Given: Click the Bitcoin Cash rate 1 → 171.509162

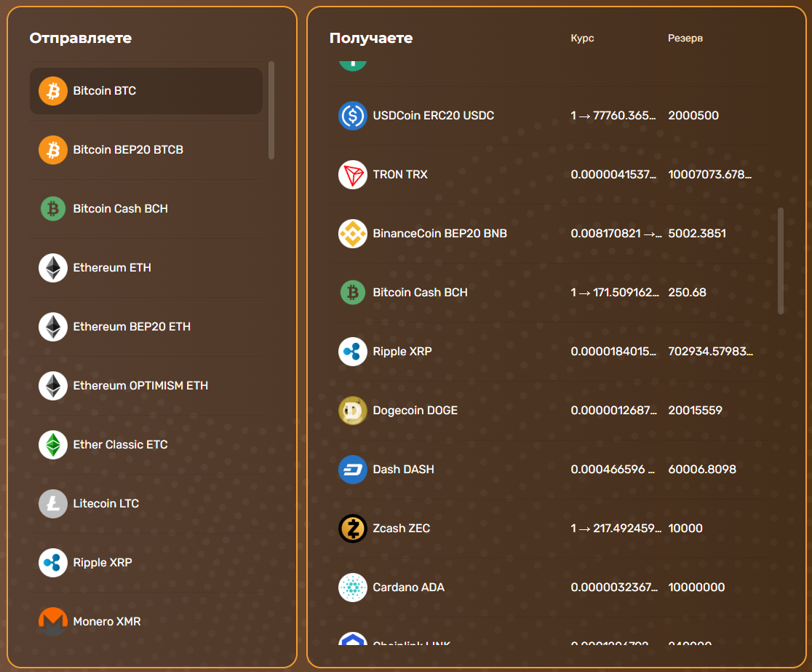Looking at the screenshot, I should coord(616,293).
